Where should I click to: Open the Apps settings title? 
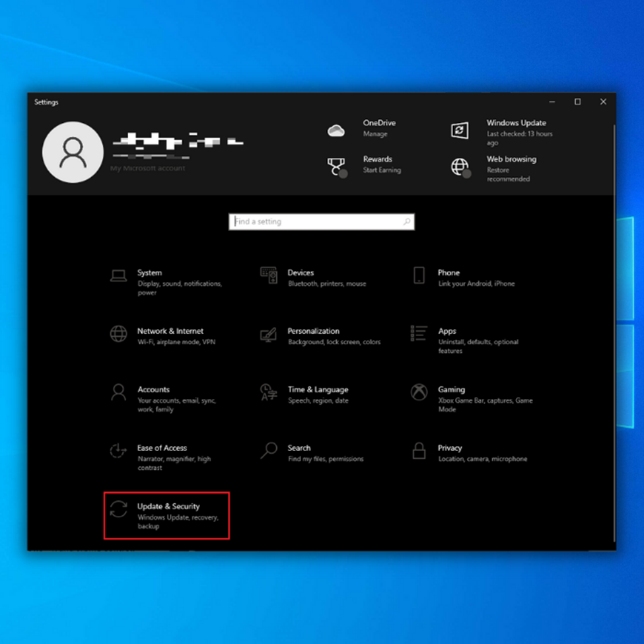click(x=447, y=331)
